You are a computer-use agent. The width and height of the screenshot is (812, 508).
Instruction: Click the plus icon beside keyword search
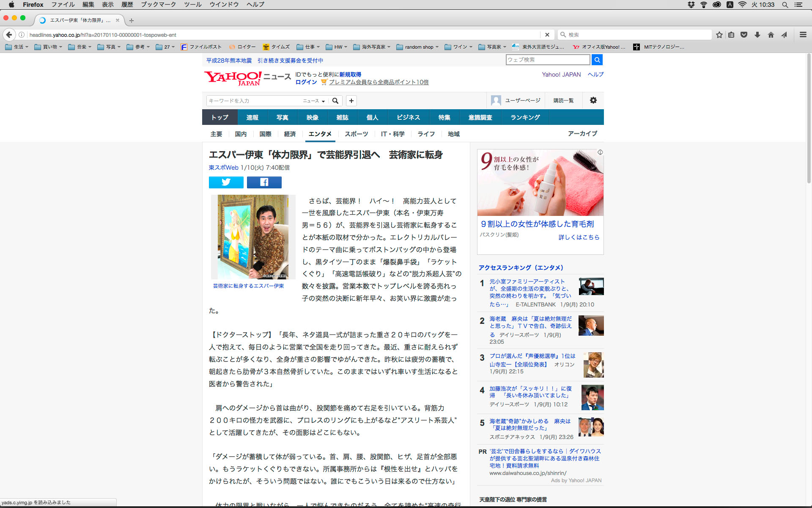point(351,101)
